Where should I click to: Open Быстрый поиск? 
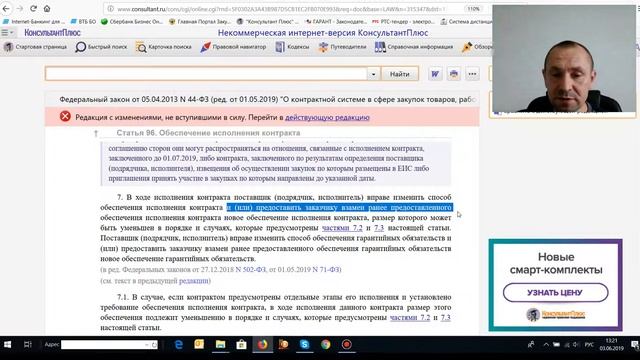pos(101,47)
